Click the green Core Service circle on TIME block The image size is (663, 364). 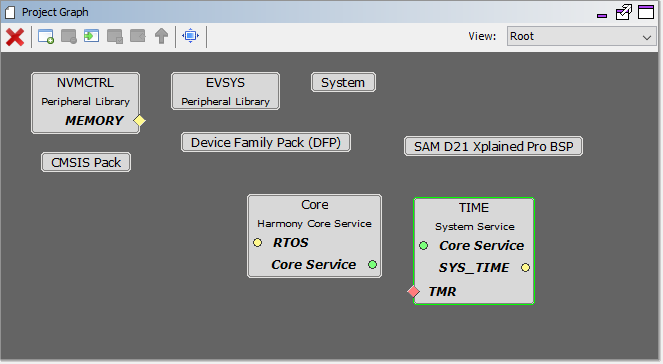(424, 246)
